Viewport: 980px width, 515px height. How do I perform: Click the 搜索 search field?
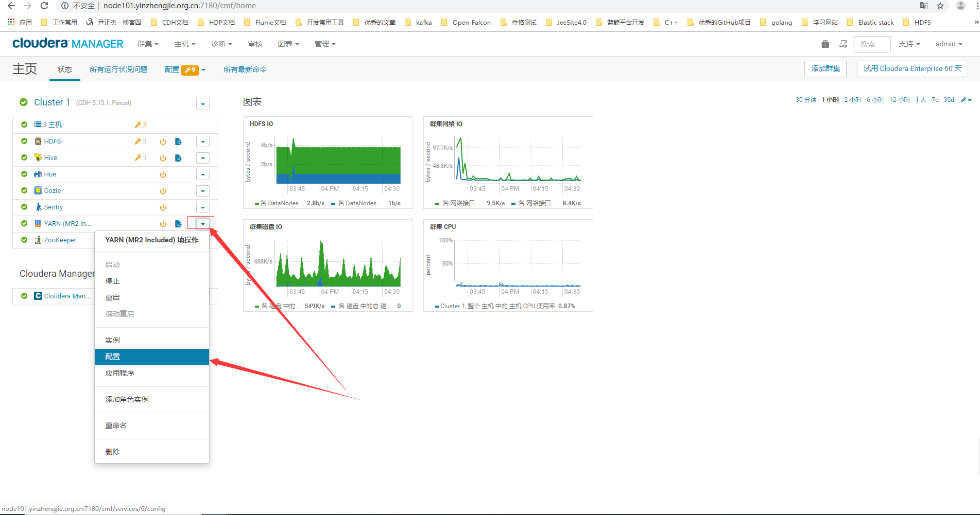pyautogui.click(x=872, y=44)
